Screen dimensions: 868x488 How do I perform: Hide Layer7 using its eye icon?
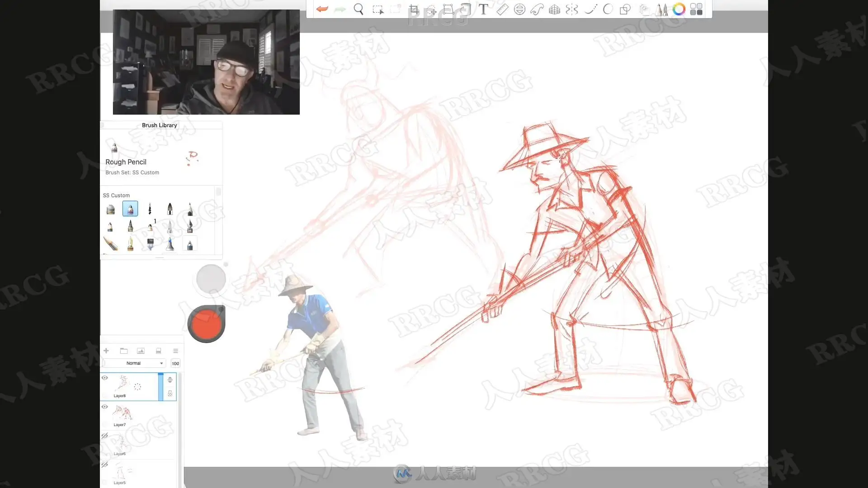pos(105,407)
